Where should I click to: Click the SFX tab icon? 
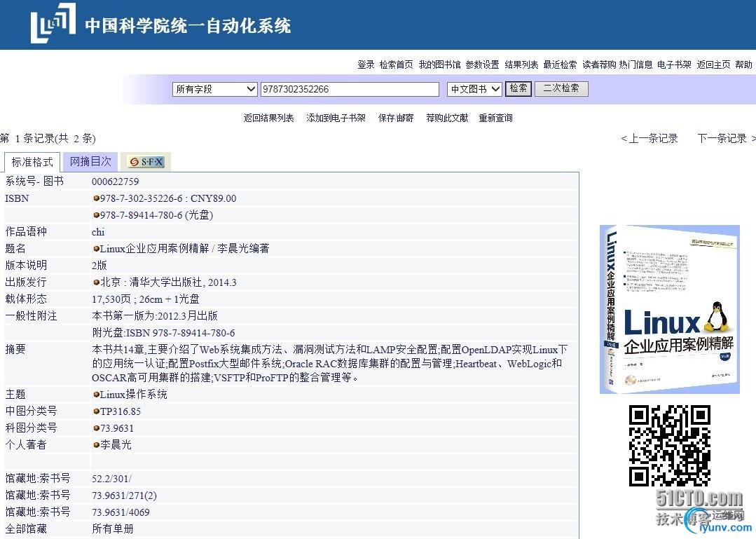146,162
